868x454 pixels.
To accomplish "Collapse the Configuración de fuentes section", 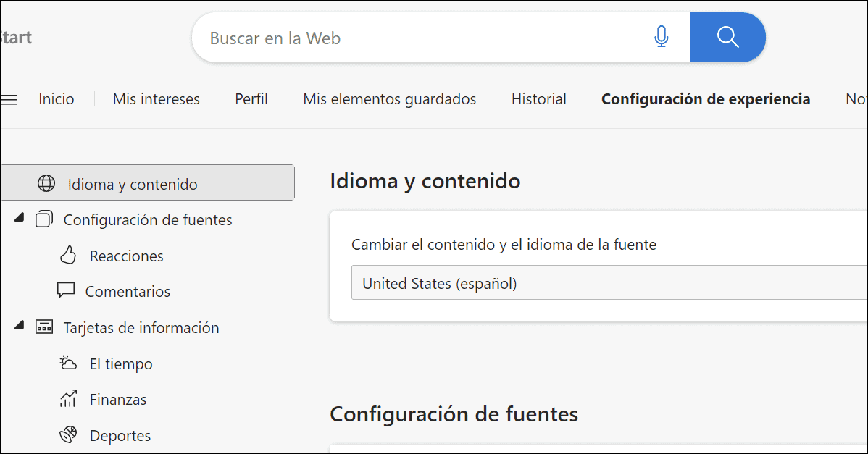I will (x=18, y=217).
